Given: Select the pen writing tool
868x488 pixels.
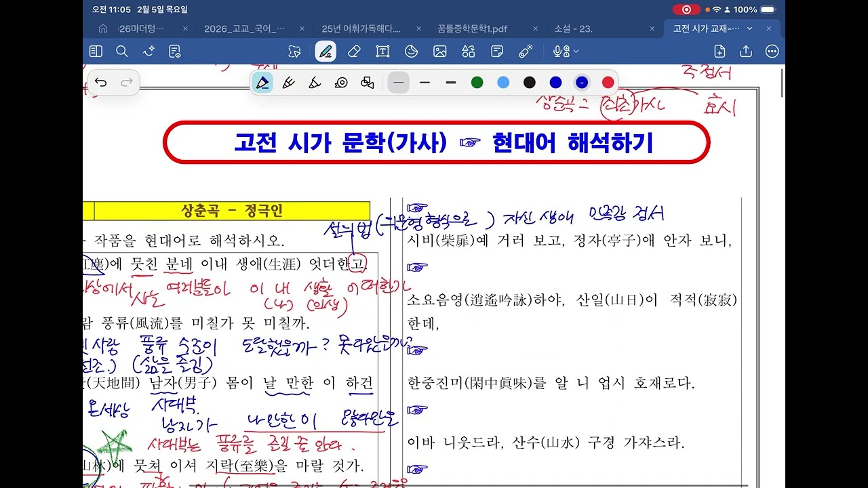Looking at the screenshot, I should pyautogui.click(x=325, y=52).
